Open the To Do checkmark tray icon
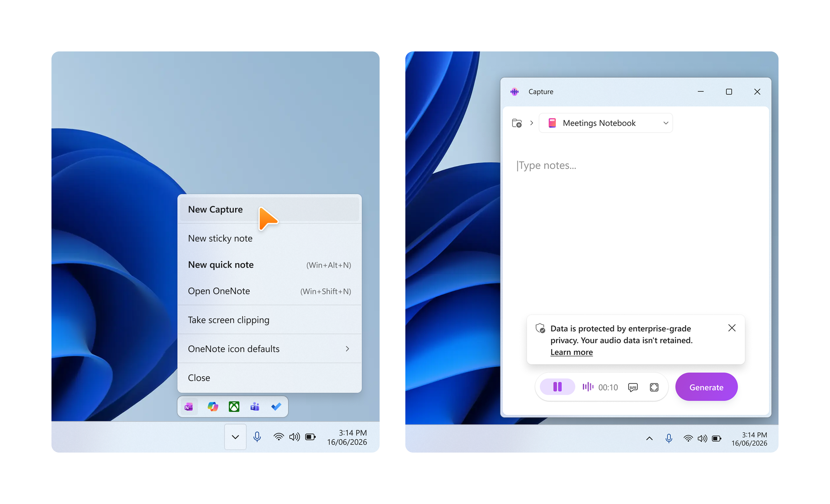Viewport: 830px width, 504px height. 276,407
